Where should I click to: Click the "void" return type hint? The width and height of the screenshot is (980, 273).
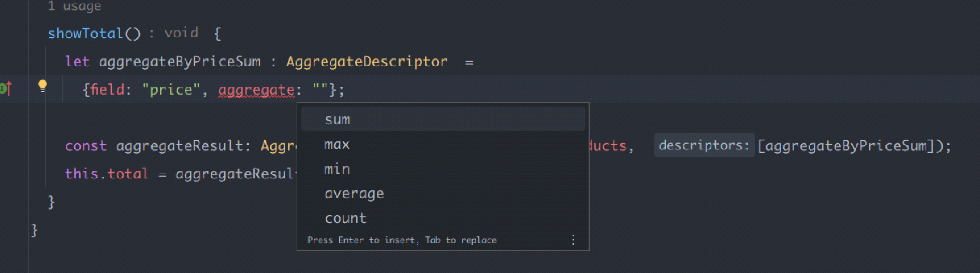(181, 33)
